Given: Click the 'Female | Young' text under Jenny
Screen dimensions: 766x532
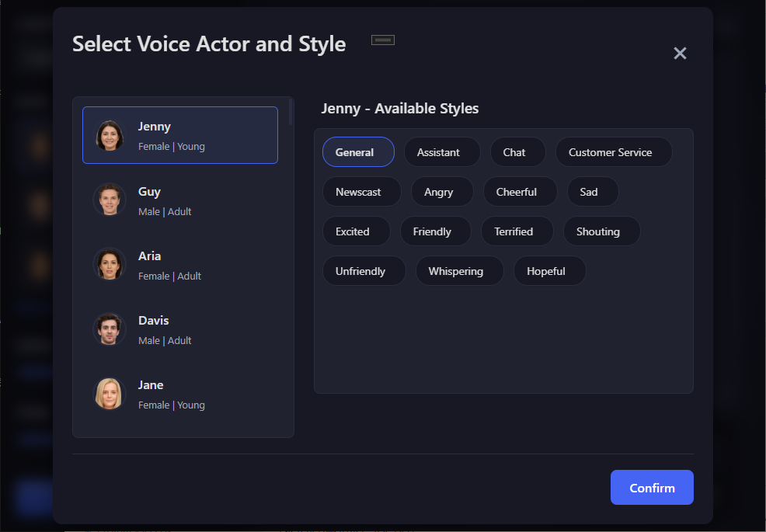Looking at the screenshot, I should [172, 147].
